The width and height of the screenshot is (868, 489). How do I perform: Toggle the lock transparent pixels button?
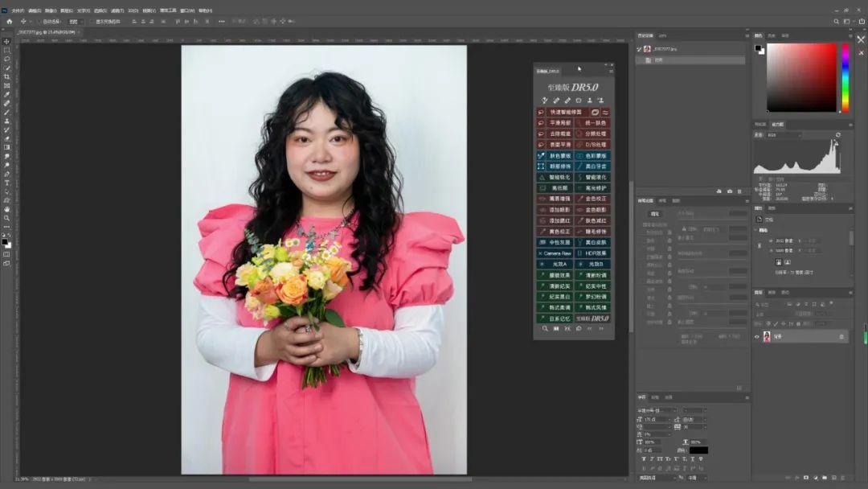tap(767, 323)
